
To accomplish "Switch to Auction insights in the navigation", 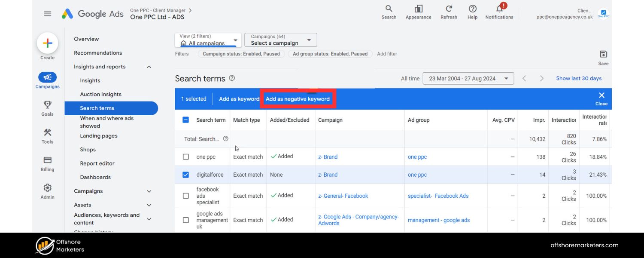I will coord(100,94).
